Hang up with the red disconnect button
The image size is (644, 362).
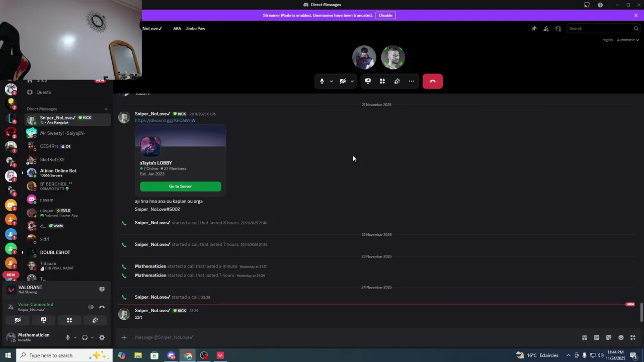click(433, 81)
